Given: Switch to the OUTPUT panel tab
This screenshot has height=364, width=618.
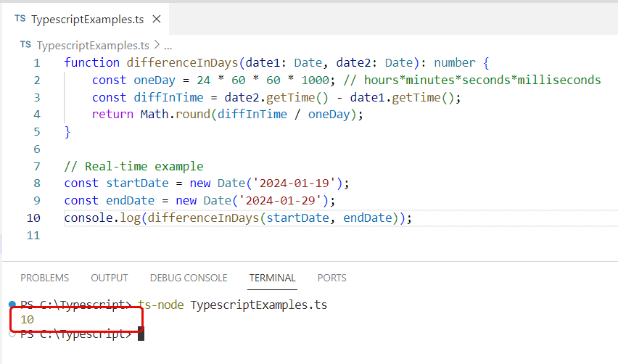Looking at the screenshot, I should click(x=110, y=278).
